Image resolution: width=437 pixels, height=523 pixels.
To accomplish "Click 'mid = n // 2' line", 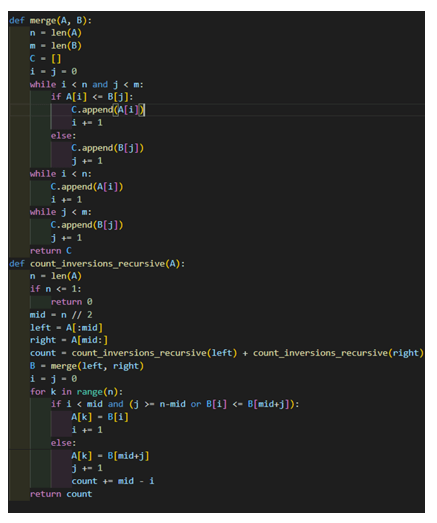I will (61, 315).
